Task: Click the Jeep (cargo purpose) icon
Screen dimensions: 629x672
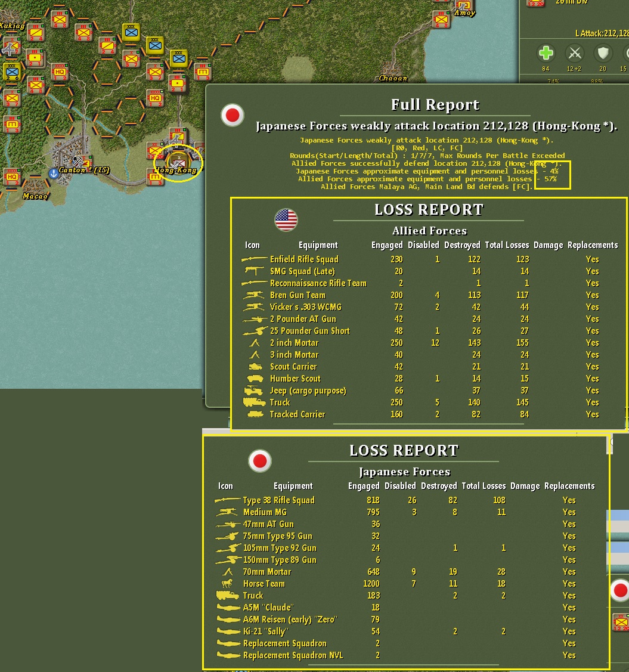Action: (x=253, y=391)
